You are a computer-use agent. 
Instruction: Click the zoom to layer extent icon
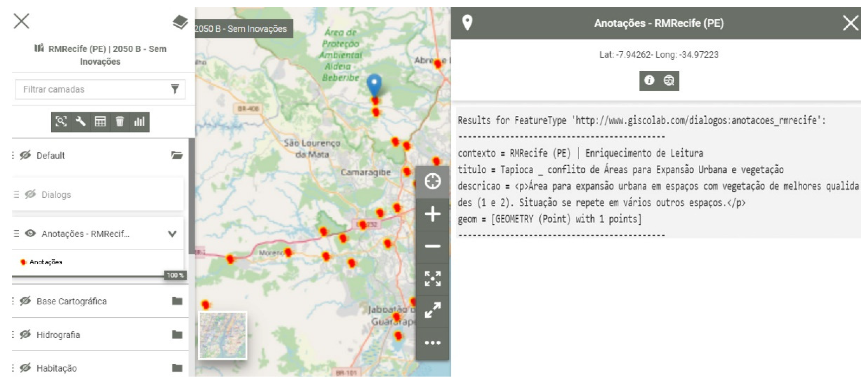tap(61, 121)
